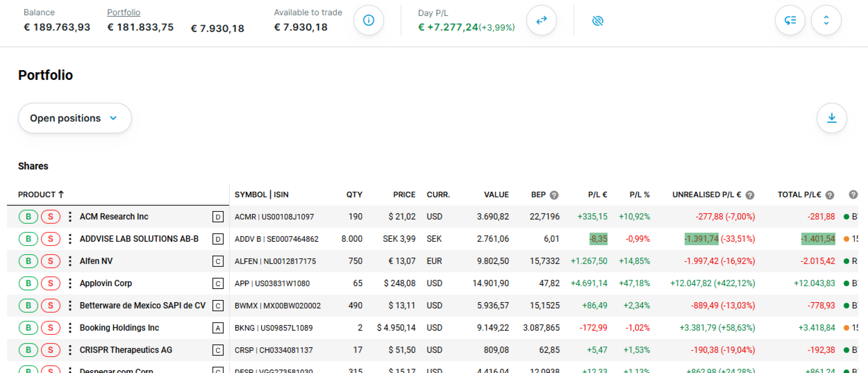Select Booking Holdings price $ 4.950,14
This screenshot has height=373, width=868.
point(396,328)
